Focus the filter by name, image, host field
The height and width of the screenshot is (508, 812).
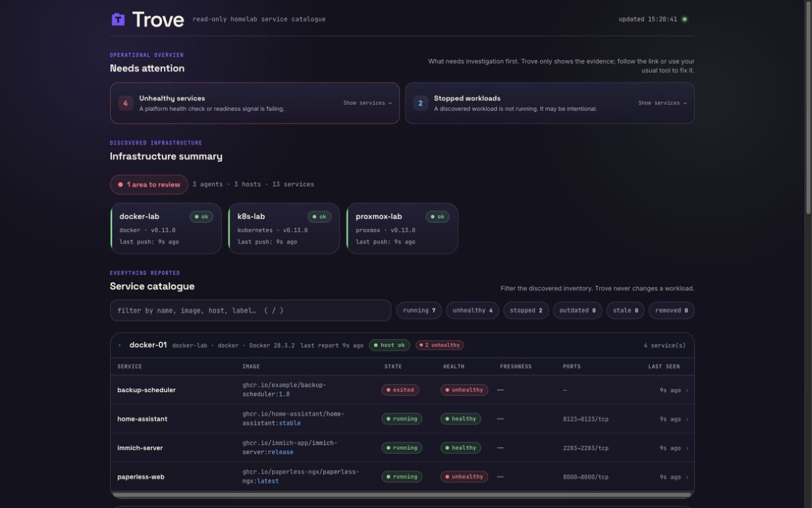(x=251, y=310)
